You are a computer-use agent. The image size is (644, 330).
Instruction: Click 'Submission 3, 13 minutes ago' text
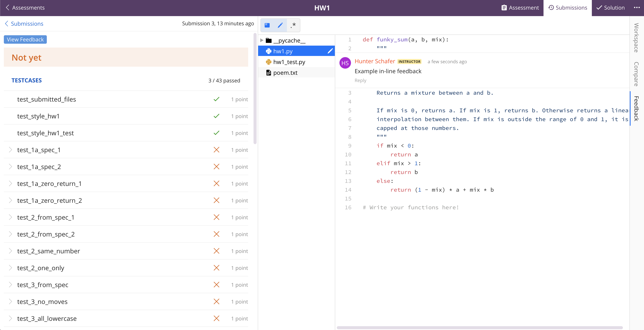coord(218,24)
